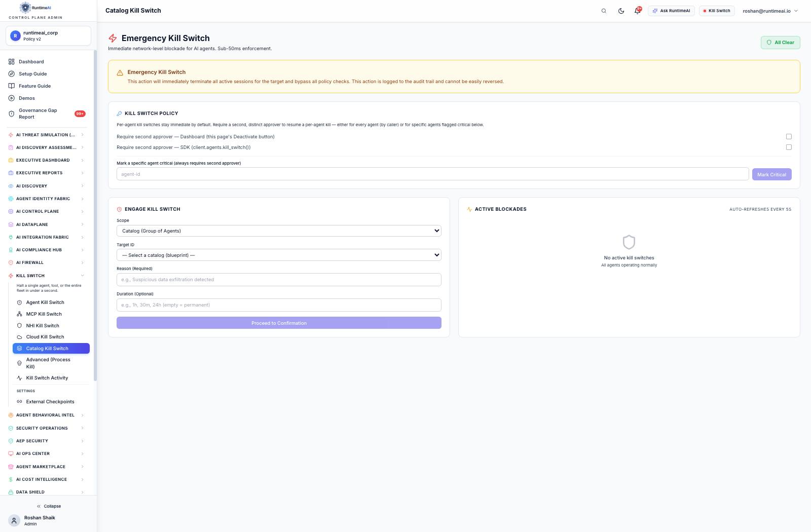Expand the Executive Reports section

click(x=46, y=173)
